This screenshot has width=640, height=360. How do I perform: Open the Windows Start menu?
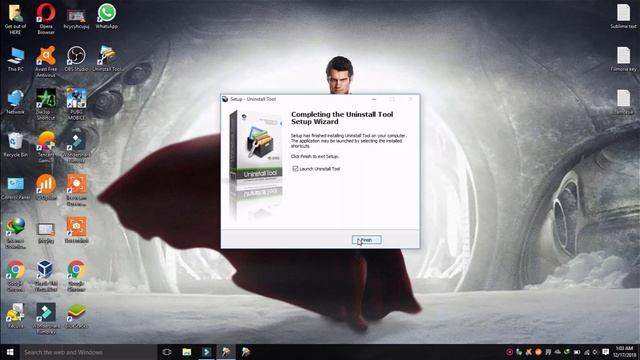click(x=10, y=352)
